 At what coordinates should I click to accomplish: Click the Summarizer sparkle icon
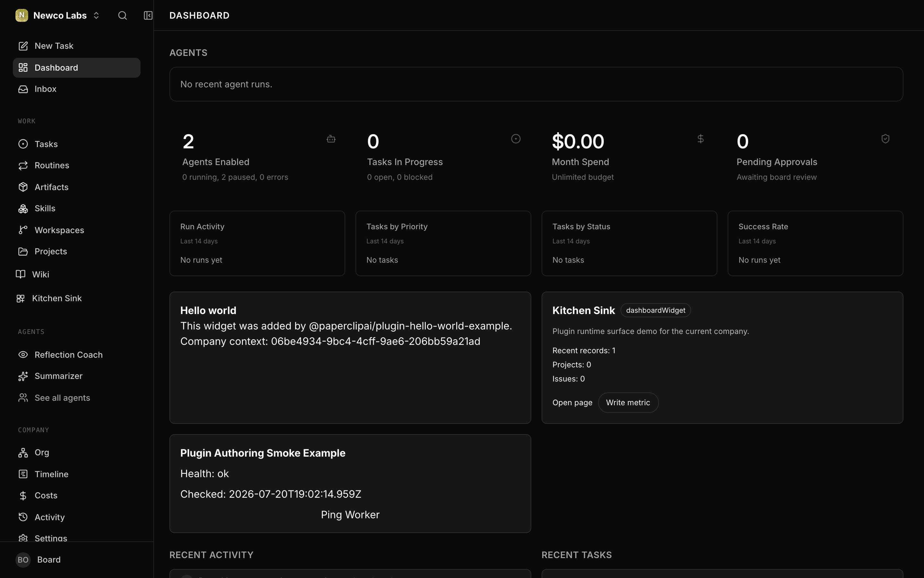point(23,376)
